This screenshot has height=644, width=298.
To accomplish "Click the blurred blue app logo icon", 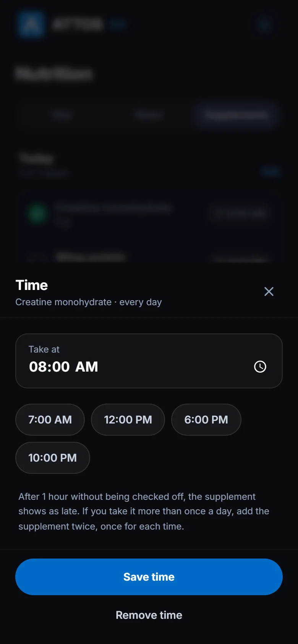I will click(x=31, y=24).
